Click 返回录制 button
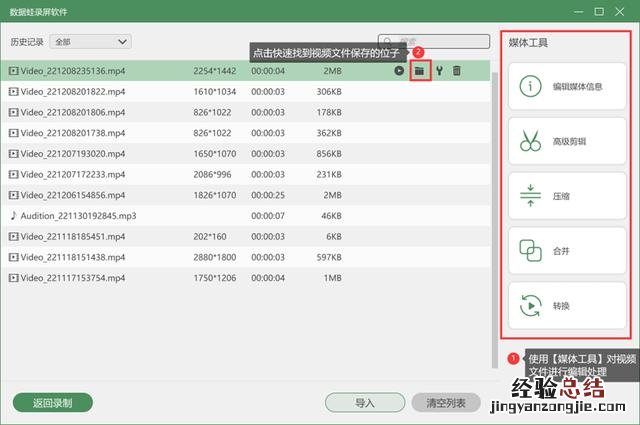This screenshot has width=640, height=425. 52,403
